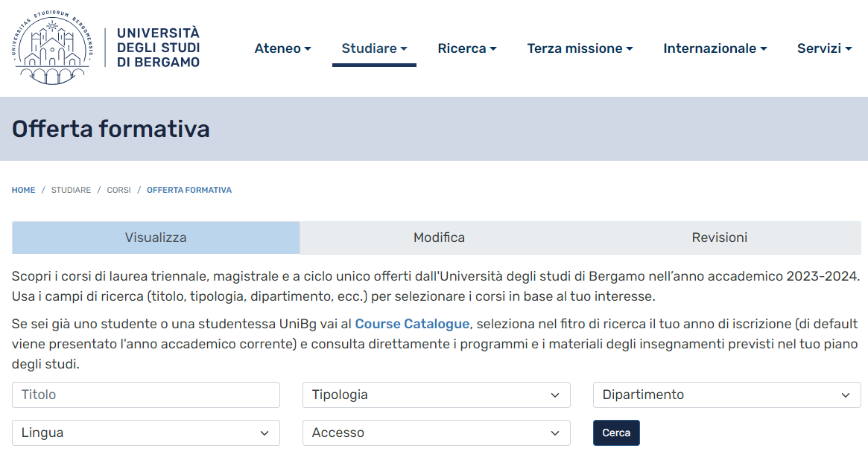The width and height of the screenshot is (868, 466).
Task: Open the Servizi menu
Action: pos(824,48)
